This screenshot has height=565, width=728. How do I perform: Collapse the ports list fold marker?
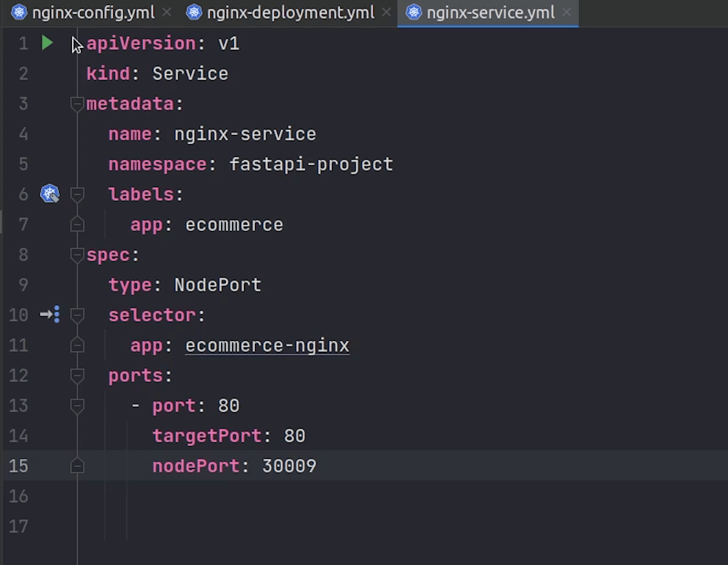(77, 375)
